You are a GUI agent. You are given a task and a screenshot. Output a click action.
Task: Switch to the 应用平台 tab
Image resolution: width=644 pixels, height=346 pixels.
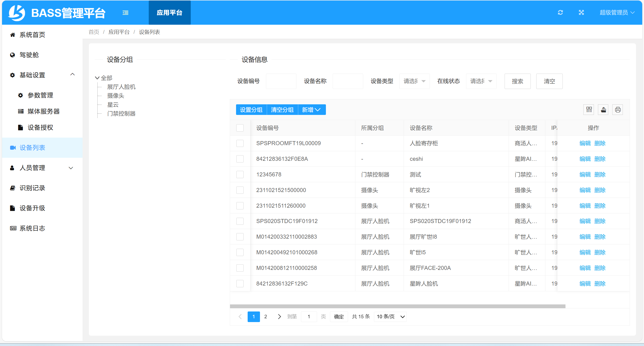(169, 12)
